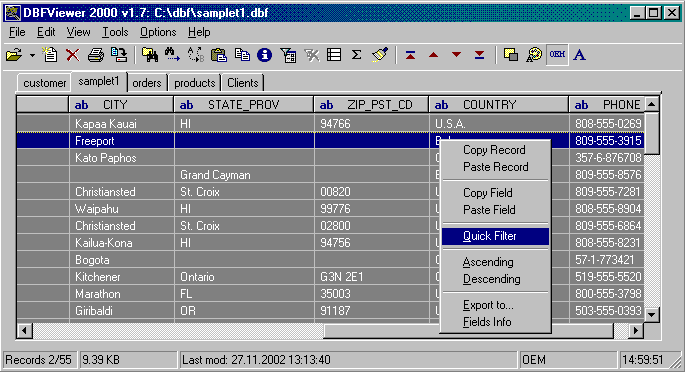Click the horizontal scrollbar left arrow
The height and width of the screenshot is (372, 685).
tap(24, 331)
